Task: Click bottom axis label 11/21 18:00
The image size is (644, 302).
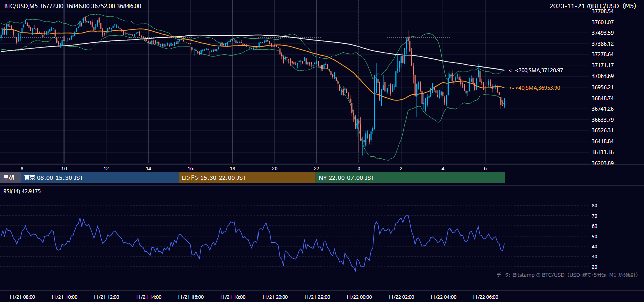Action: tap(232, 297)
